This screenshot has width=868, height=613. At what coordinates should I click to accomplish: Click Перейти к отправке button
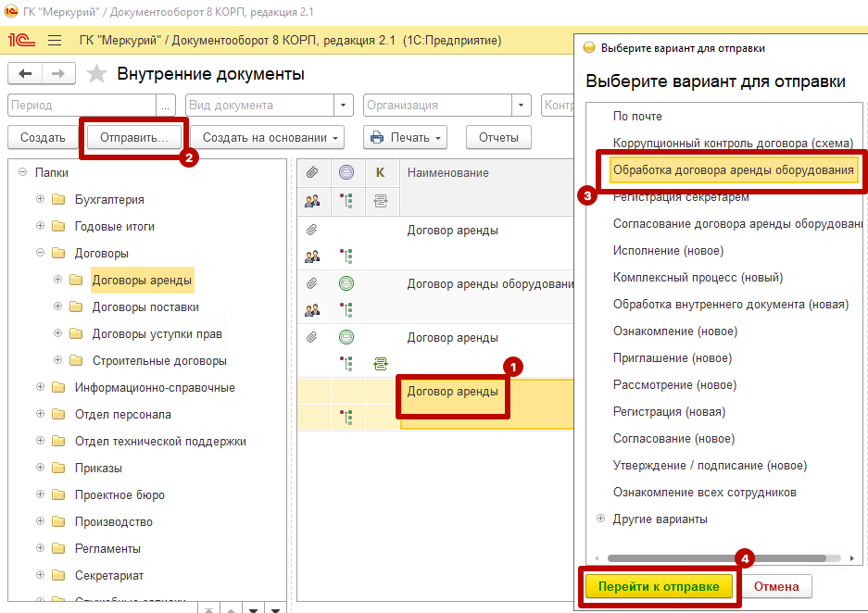click(x=659, y=586)
